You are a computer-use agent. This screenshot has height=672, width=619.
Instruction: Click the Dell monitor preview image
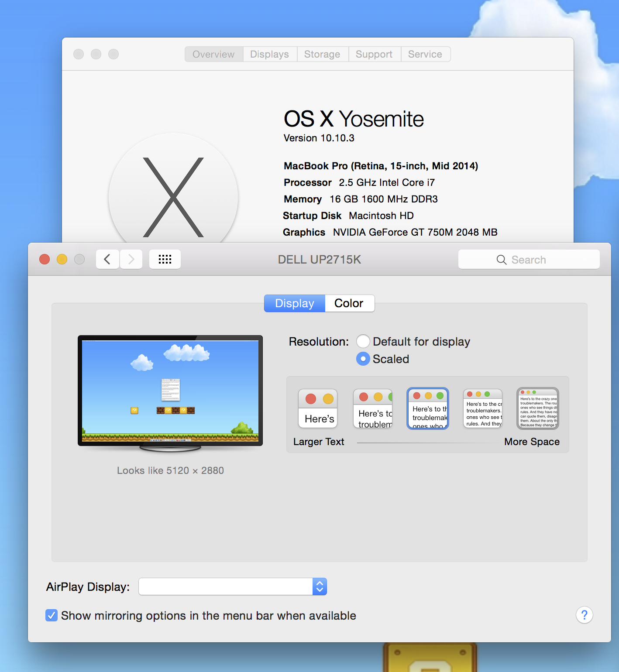pyautogui.click(x=170, y=393)
